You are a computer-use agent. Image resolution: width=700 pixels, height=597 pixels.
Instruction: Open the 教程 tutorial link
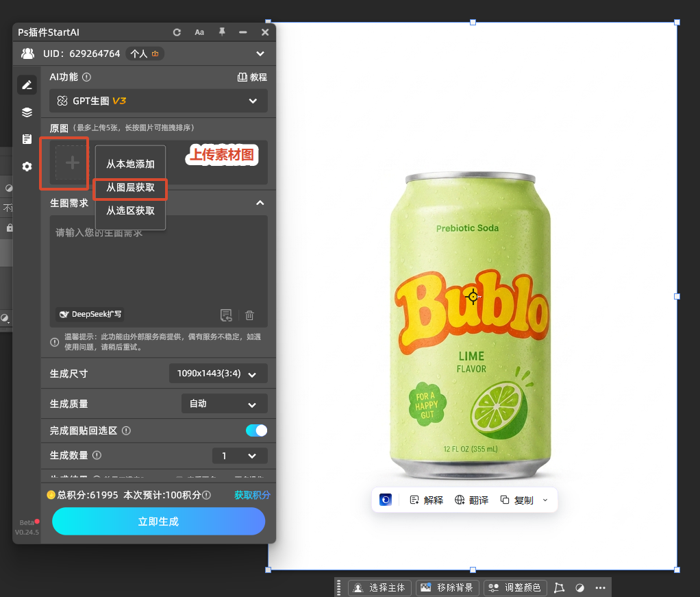click(252, 77)
